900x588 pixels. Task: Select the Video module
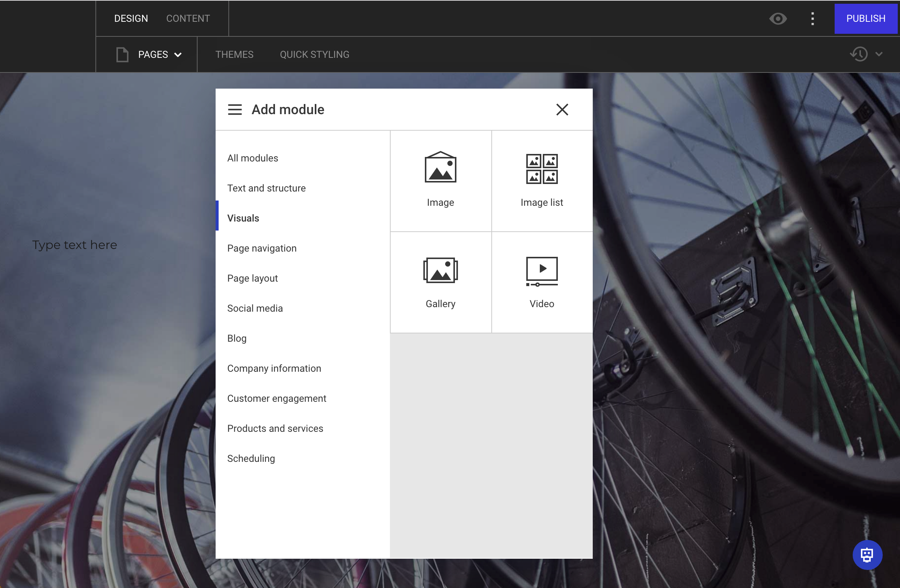542,282
